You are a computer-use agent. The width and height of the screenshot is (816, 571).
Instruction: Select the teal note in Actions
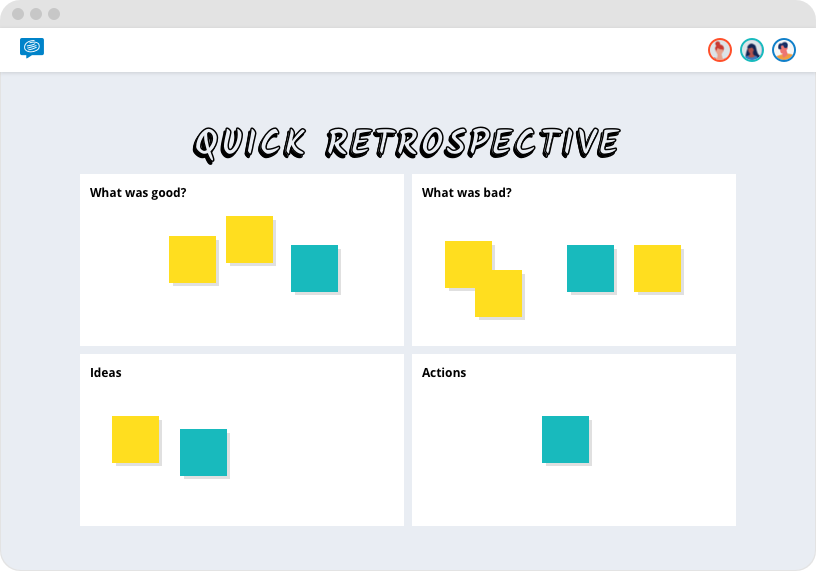coord(566,439)
